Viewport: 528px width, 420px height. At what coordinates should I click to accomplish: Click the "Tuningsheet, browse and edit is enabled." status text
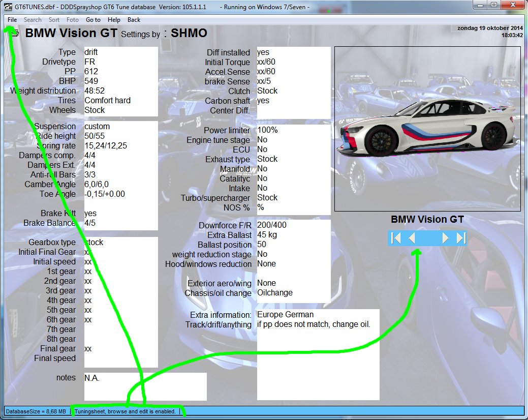(x=125, y=411)
